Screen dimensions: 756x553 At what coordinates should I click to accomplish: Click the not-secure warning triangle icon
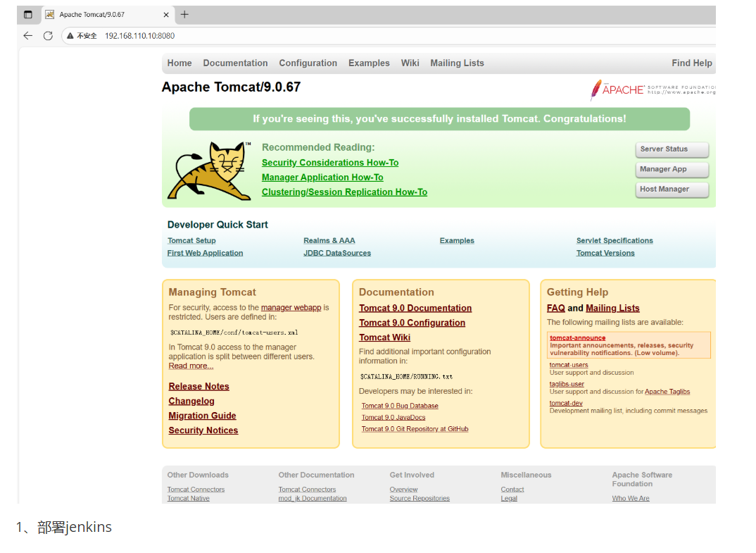click(x=70, y=36)
